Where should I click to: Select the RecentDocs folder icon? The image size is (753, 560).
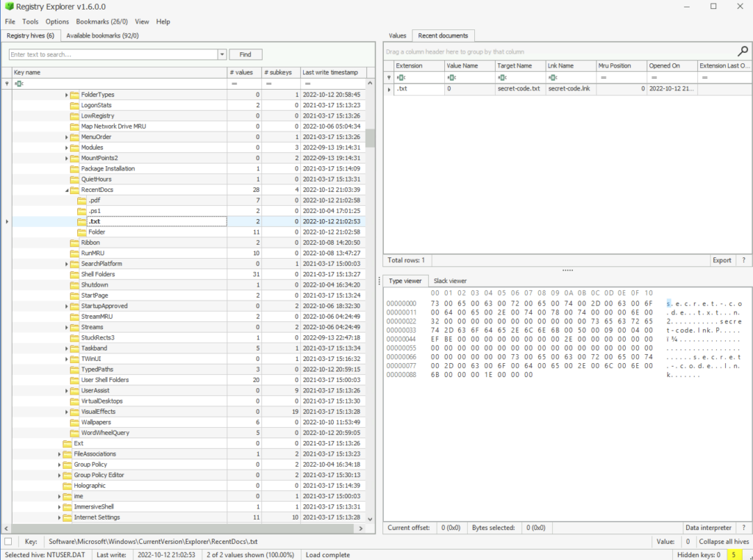(x=74, y=190)
